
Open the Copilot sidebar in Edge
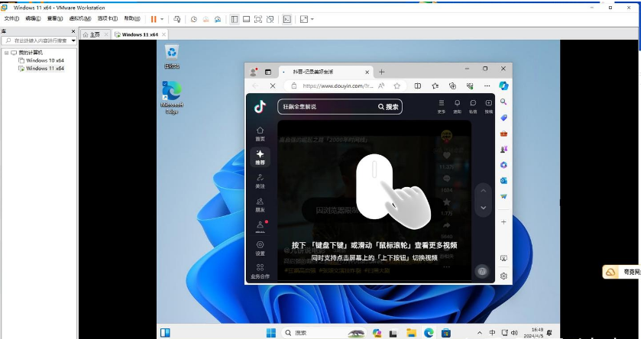tap(503, 86)
